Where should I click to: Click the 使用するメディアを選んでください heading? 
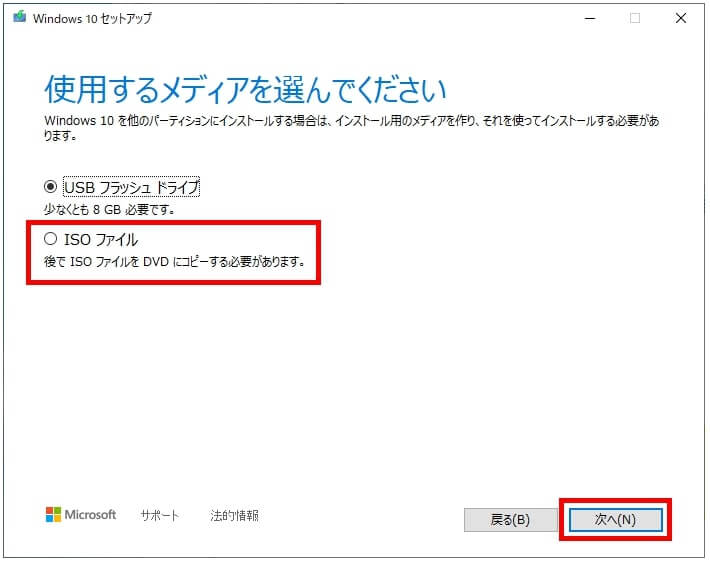(245, 89)
